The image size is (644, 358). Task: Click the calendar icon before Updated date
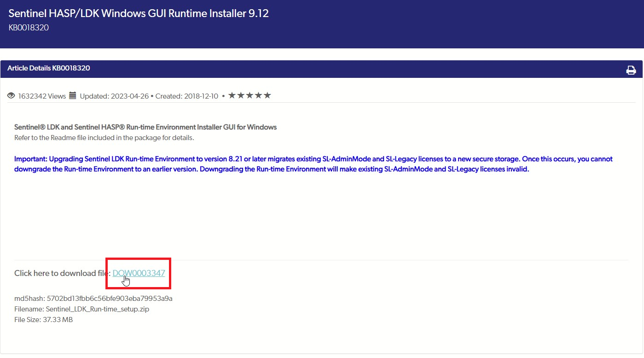(73, 96)
